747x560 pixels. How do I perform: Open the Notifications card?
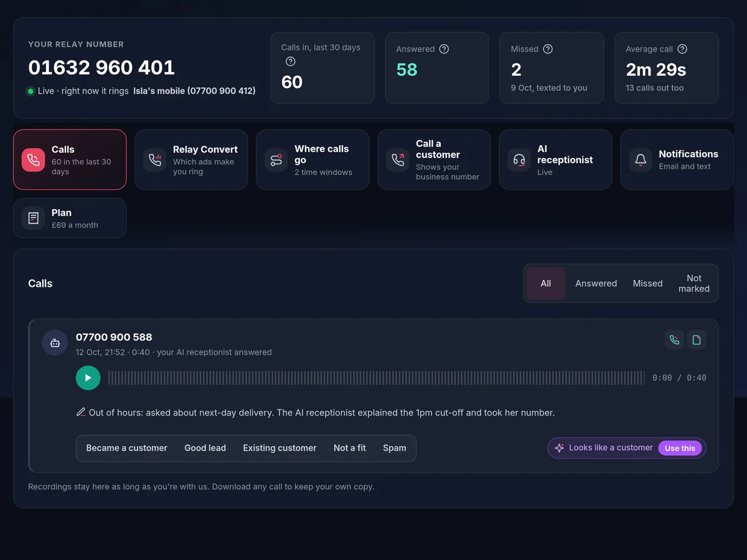point(677,159)
